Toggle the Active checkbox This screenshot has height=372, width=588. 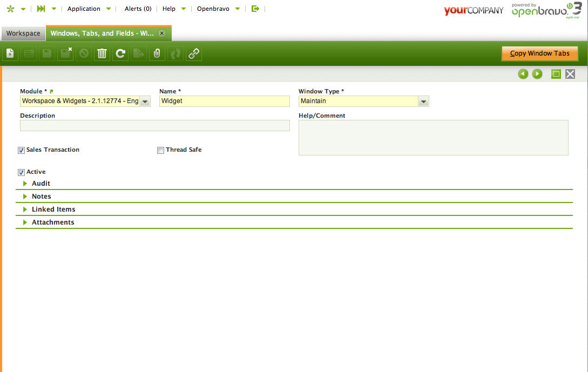[x=22, y=172]
